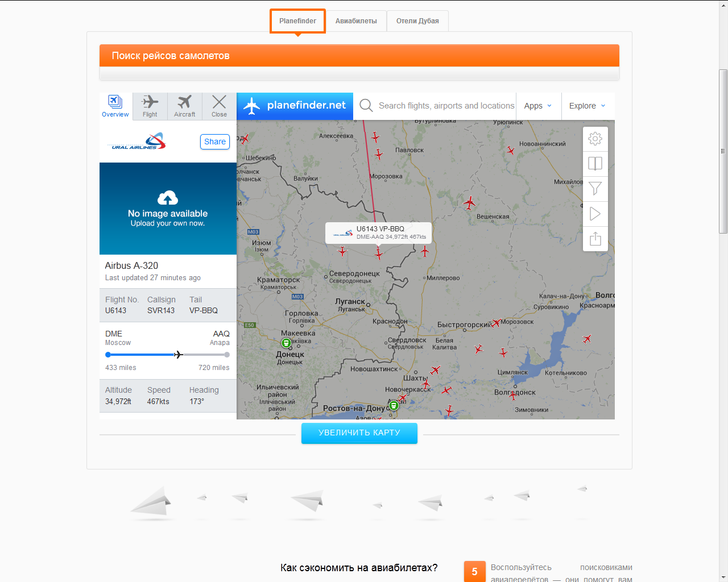Click the 720 miles remaining distance text
This screenshot has height=582, width=728.
[214, 368]
